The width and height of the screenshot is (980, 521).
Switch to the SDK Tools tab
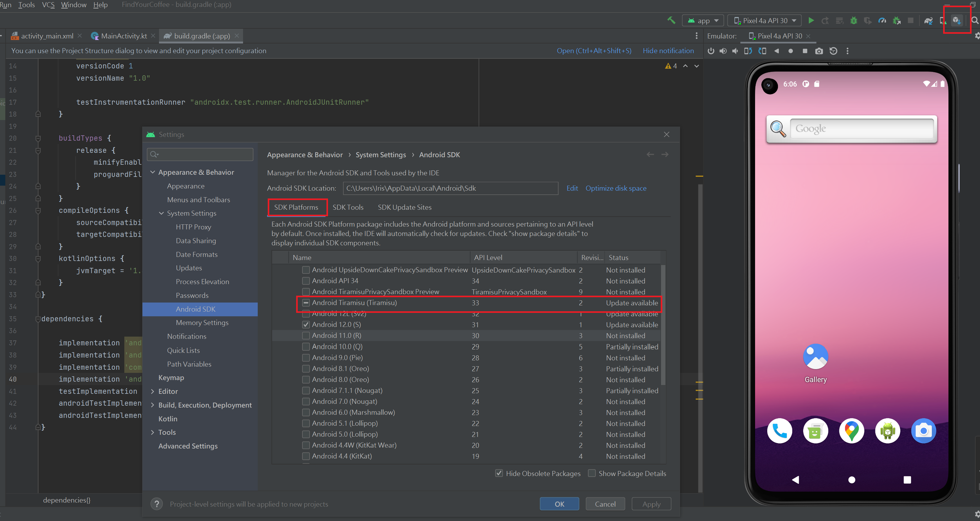[348, 207]
